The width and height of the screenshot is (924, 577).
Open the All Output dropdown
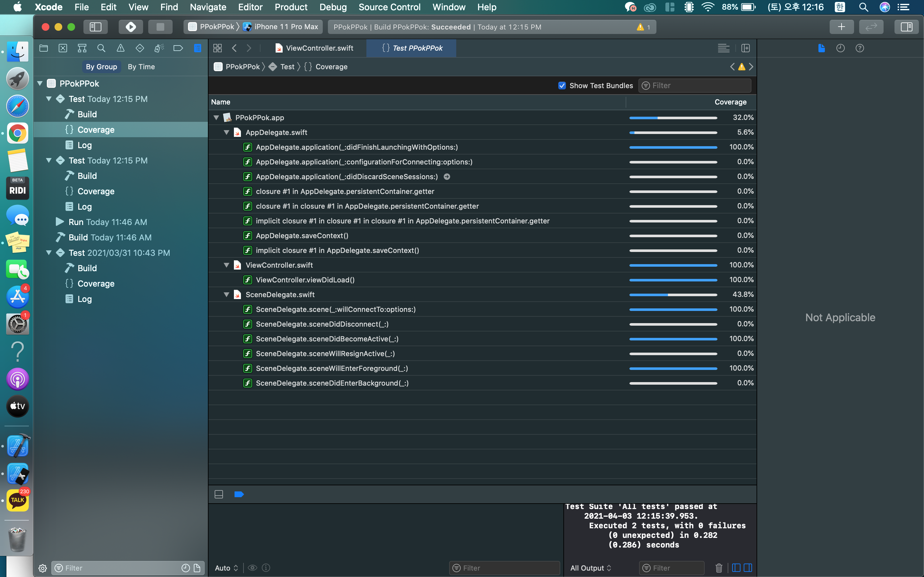(590, 568)
